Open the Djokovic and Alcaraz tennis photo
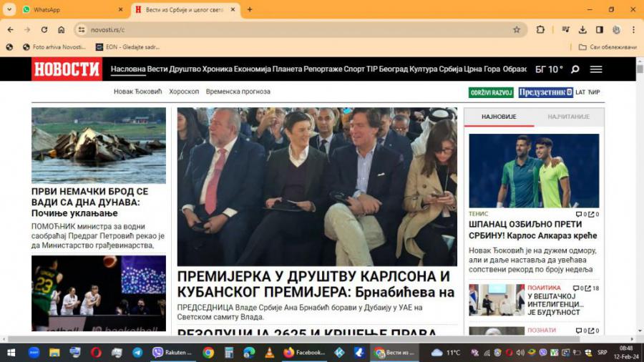Viewport: 644px width, 362px height. click(534, 170)
